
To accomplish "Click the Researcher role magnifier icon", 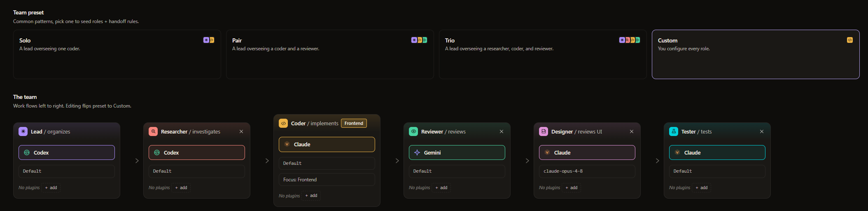I will coord(153,131).
